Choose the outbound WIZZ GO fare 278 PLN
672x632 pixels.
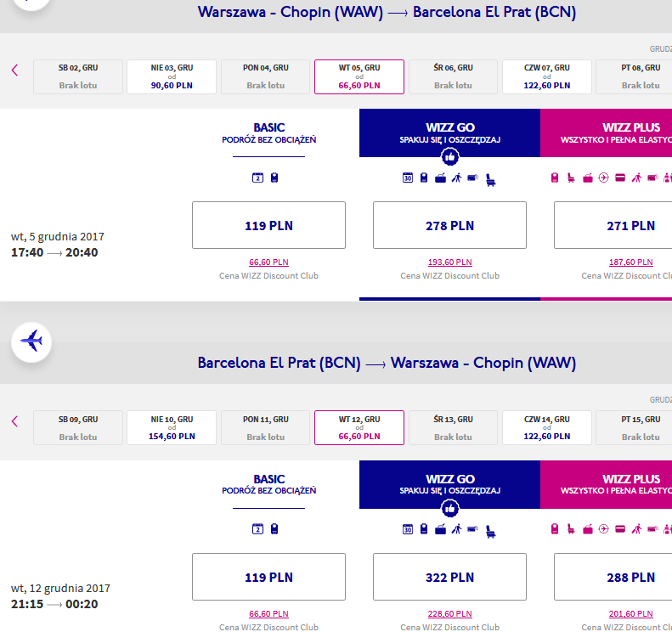pos(449,225)
